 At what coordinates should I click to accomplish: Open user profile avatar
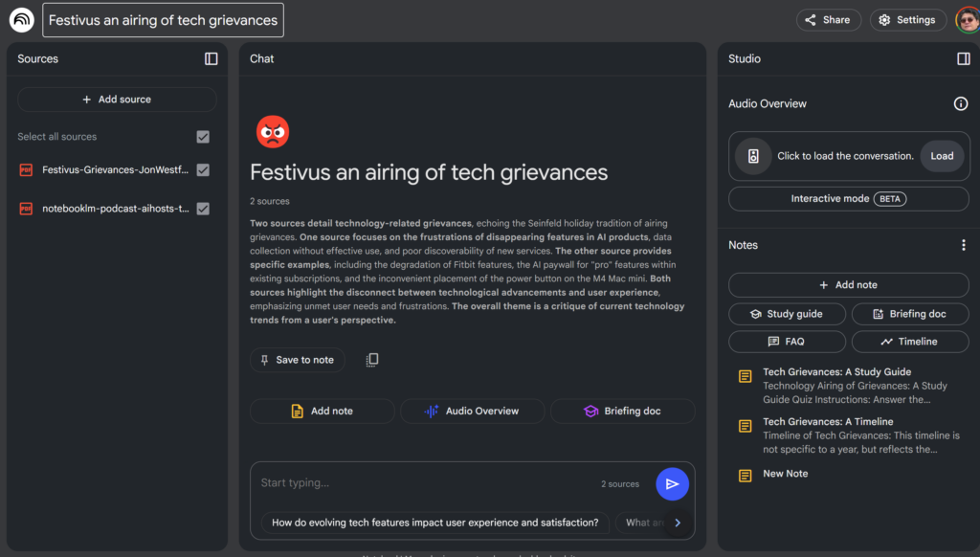click(x=968, y=20)
